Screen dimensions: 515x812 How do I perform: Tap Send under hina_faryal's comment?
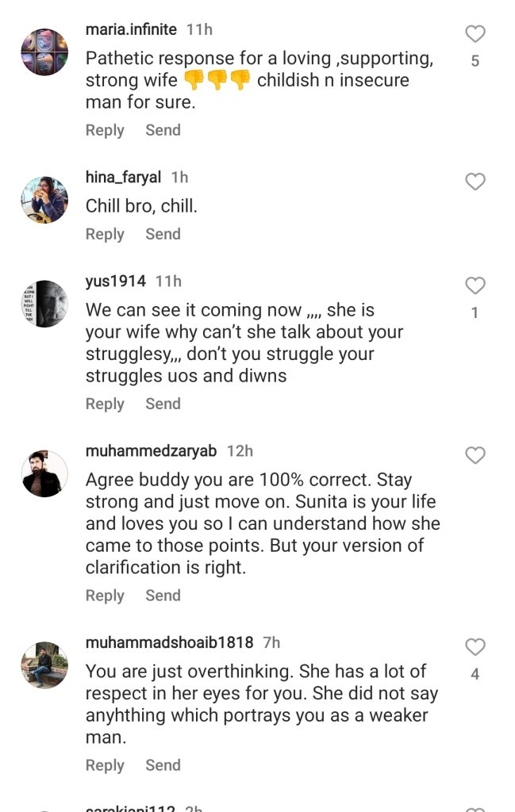tap(163, 234)
